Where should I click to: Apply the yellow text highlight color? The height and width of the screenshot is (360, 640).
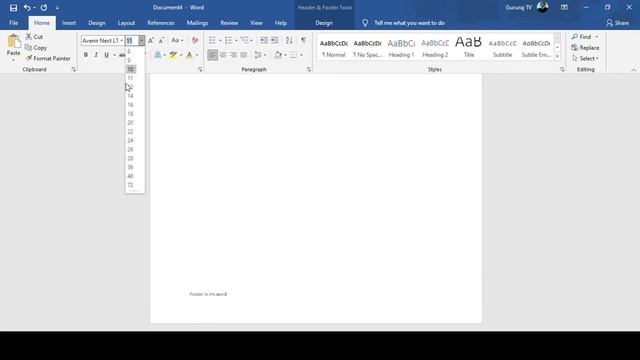pyautogui.click(x=173, y=55)
